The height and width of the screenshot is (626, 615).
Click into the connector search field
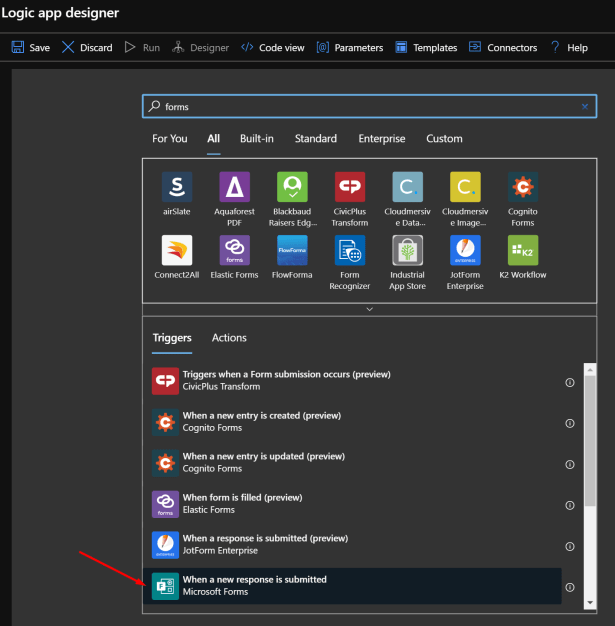click(369, 107)
